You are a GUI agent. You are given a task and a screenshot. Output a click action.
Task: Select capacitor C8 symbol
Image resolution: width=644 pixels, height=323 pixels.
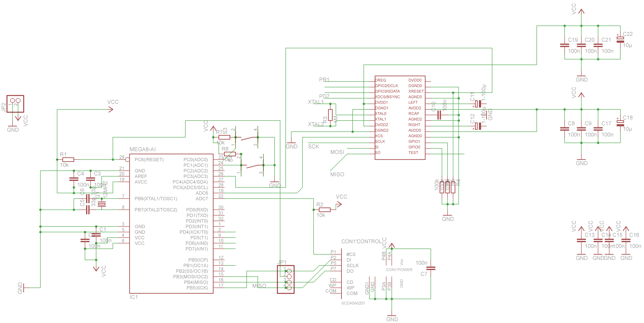[x=564, y=129]
